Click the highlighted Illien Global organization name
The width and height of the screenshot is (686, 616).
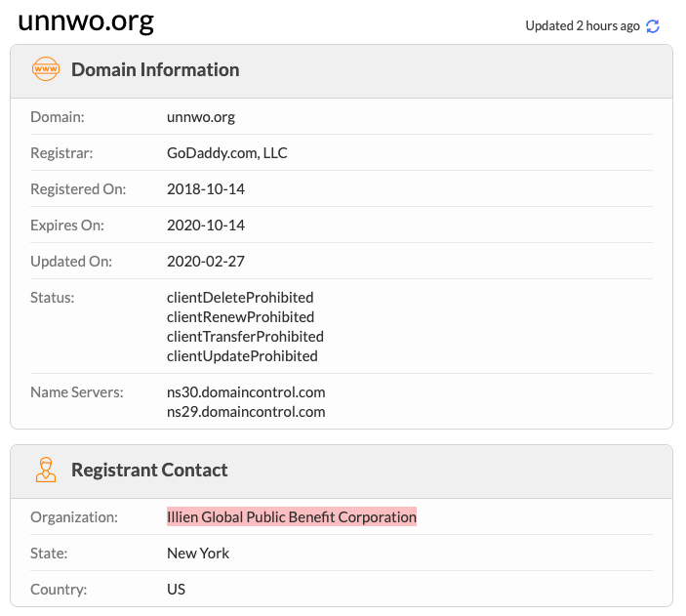(292, 516)
